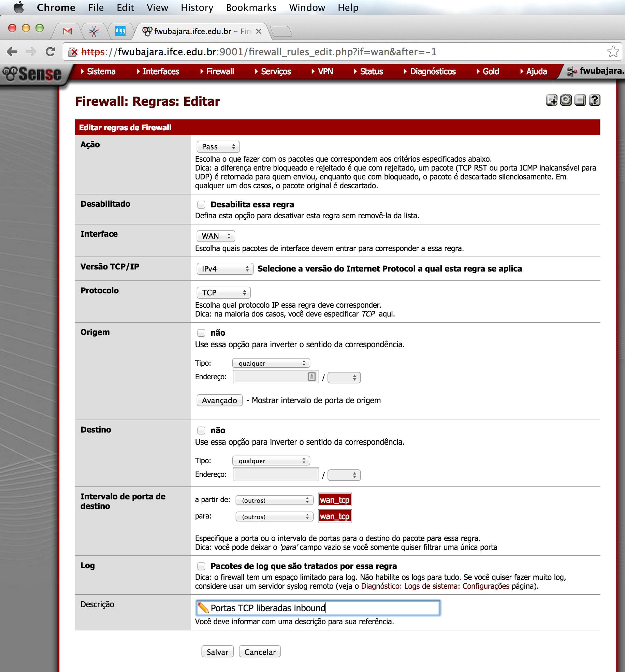Enable the Log packets checkbox
The width and height of the screenshot is (625, 672).
pyautogui.click(x=201, y=566)
